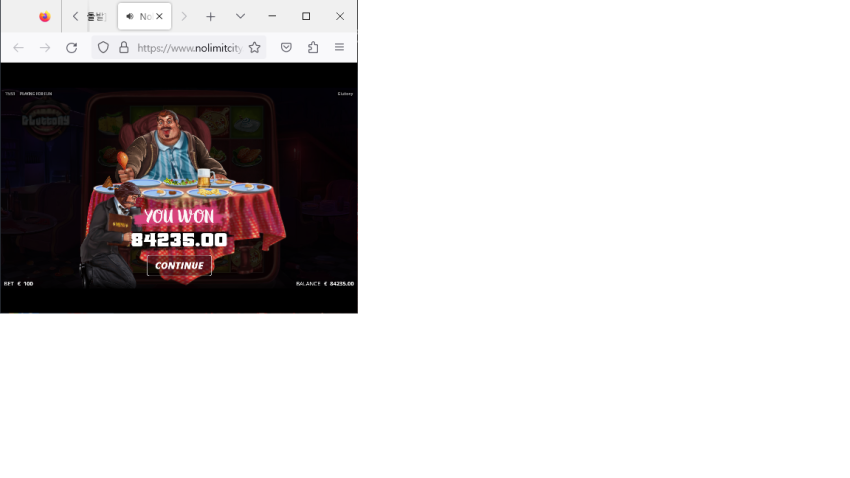View site security padlock info
Image resolution: width=850 pixels, height=478 pixels.
pos(124,48)
